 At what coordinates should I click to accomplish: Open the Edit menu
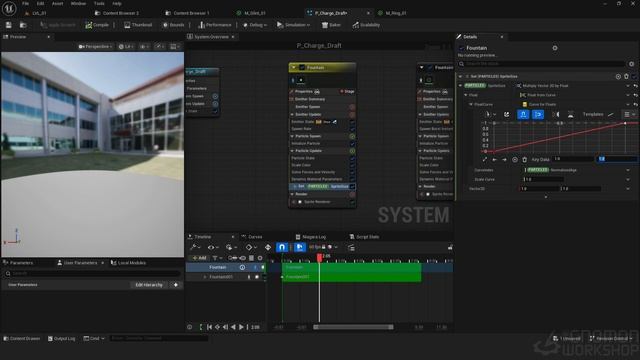pyautogui.click(x=40, y=3)
